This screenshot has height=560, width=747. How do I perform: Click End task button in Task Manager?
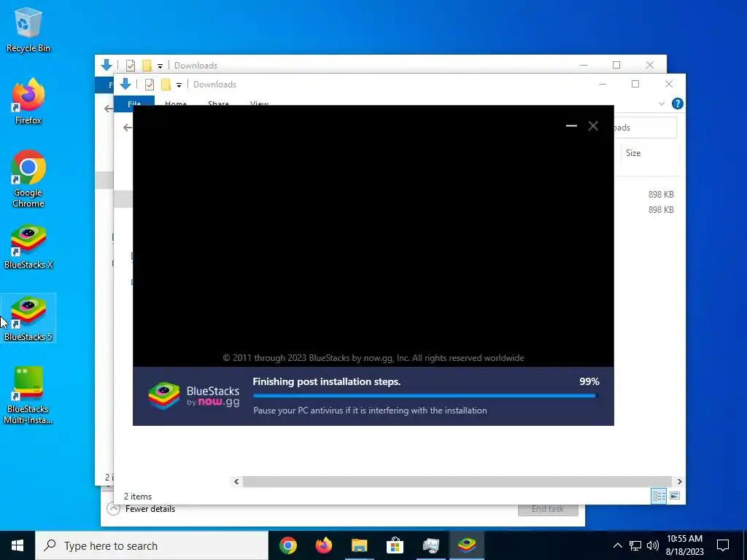pyautogui.click(x=548, y=509)
